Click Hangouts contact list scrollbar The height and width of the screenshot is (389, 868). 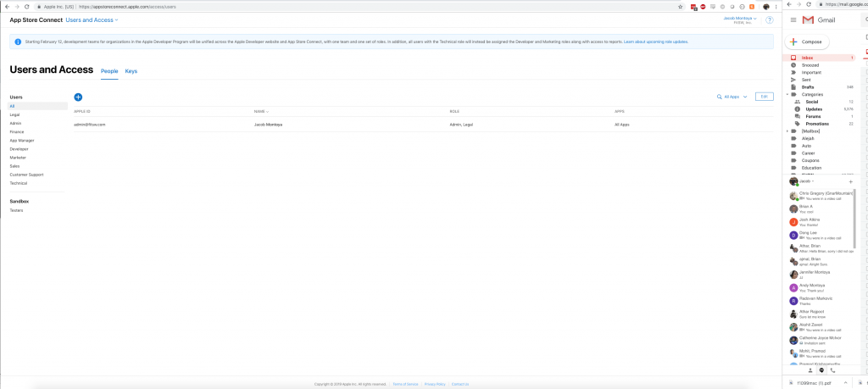click(x=856, y=219)
